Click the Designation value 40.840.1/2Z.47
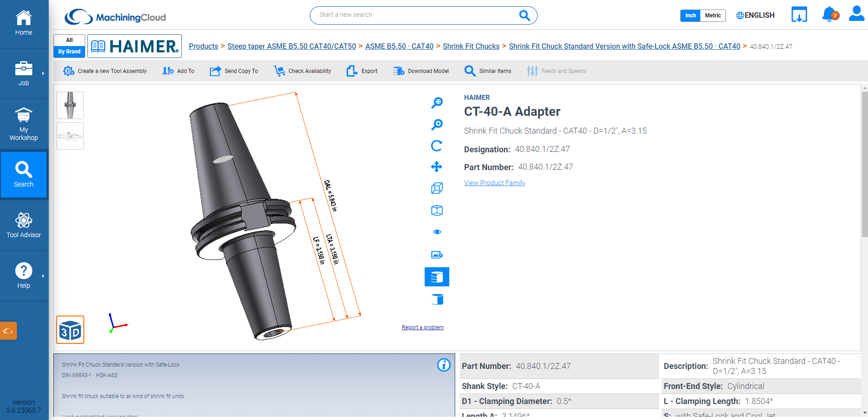The image size is (868, 420). click(x=542, y=149)
